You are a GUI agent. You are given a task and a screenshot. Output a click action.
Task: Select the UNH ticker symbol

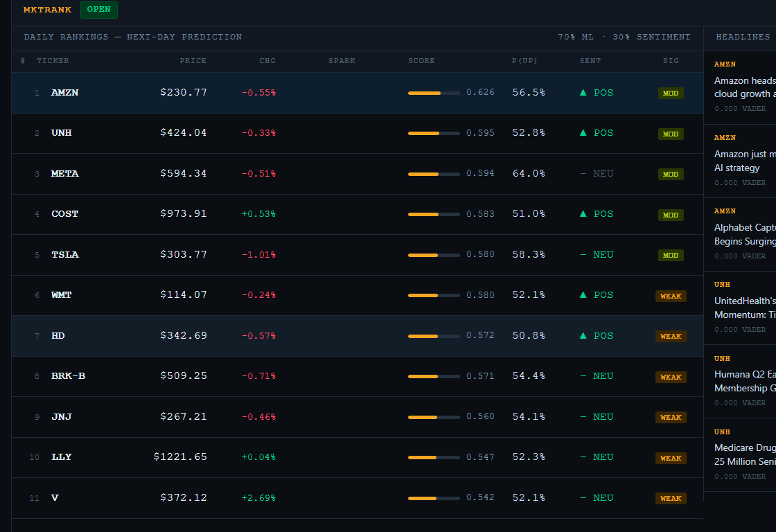(x=62, y=132)
